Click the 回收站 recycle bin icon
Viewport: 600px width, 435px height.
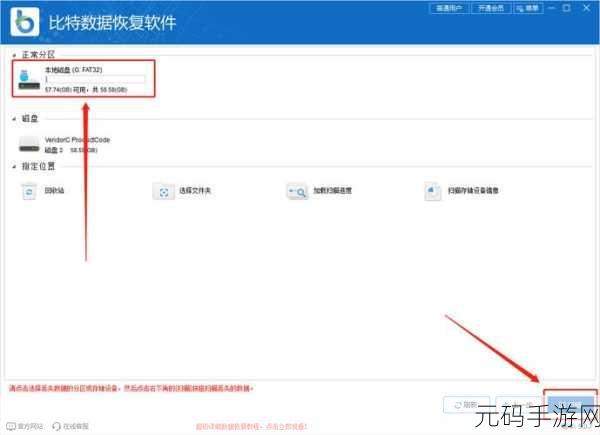pos(29,191)
